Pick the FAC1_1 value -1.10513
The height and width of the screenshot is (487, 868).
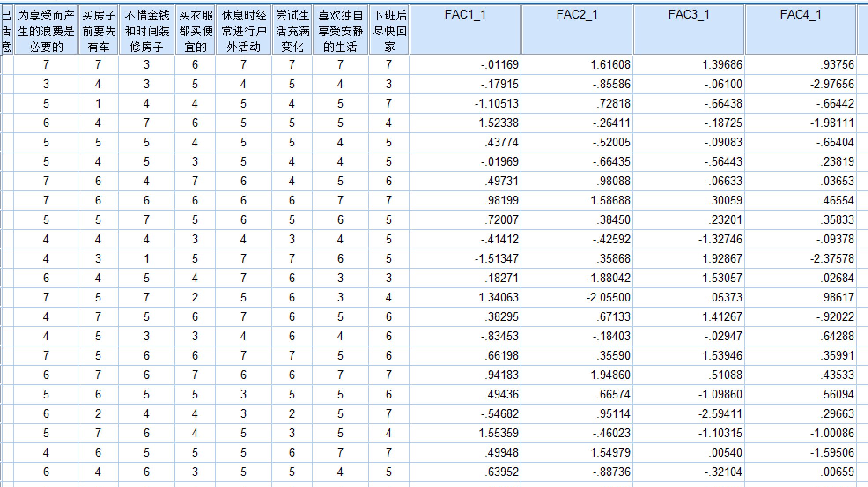point(465,104)
